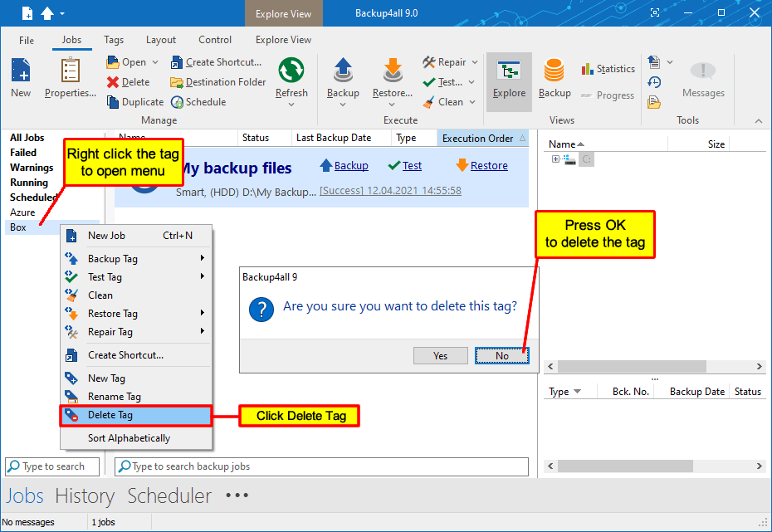Sort by Last Backup Date column
Viewport: 772px width, 532px height.
(340, 139)
